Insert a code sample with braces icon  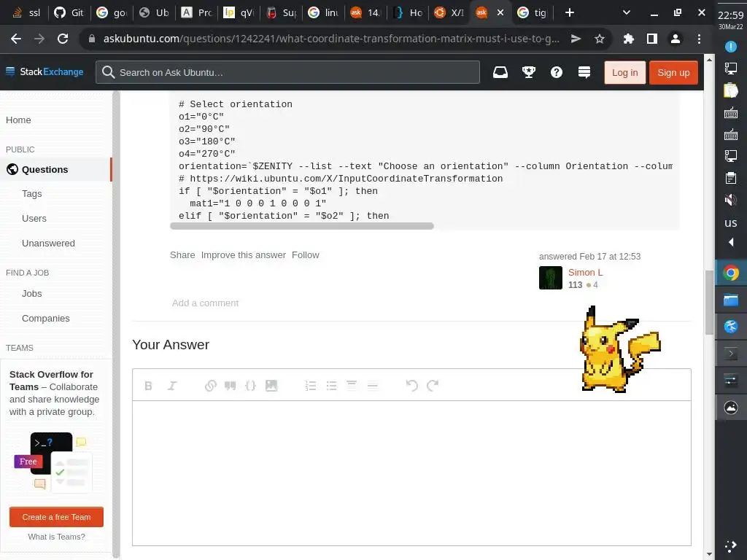click(250, 386)
